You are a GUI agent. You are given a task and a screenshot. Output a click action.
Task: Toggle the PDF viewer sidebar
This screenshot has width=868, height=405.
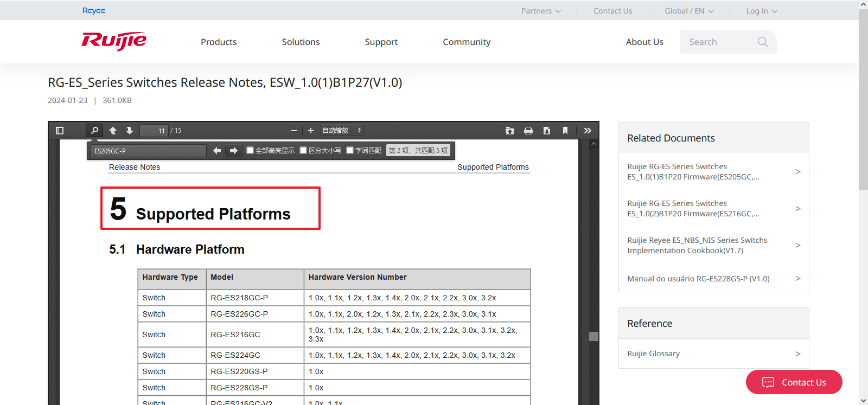(x=60, y=131)
